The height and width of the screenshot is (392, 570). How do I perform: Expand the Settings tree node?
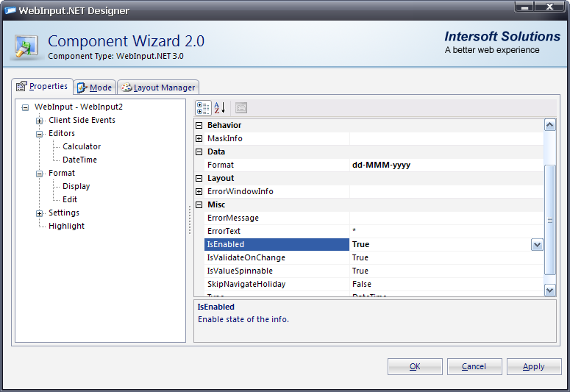40,213
